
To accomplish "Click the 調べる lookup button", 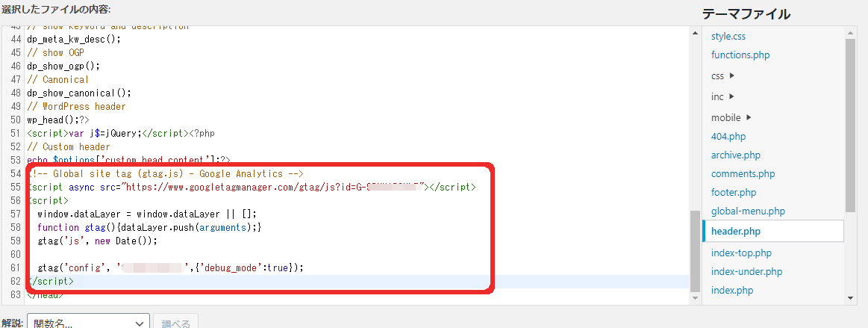I will pyautogui.click(x=175, y=324).
